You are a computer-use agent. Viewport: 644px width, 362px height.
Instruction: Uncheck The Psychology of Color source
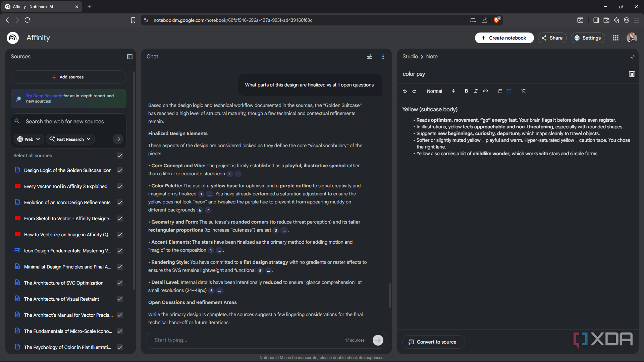(x=120, y=347)
